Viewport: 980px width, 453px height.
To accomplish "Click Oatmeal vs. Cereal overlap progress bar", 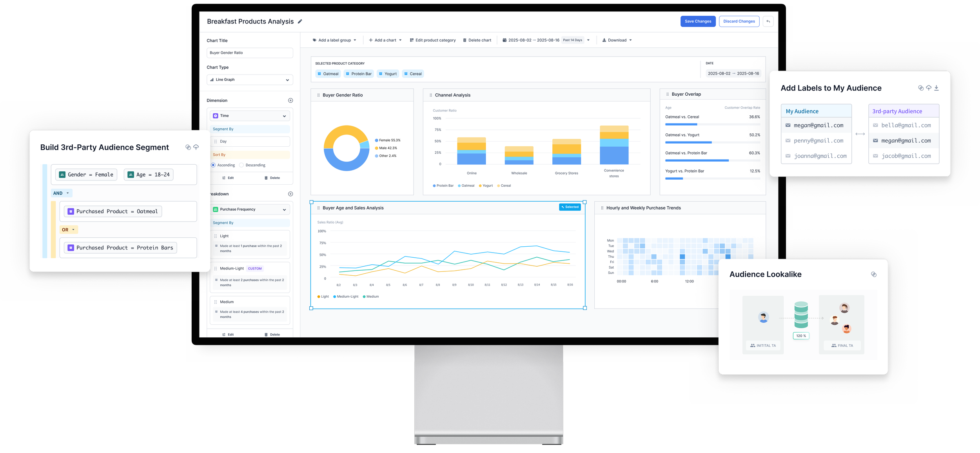I will point(712,124).
